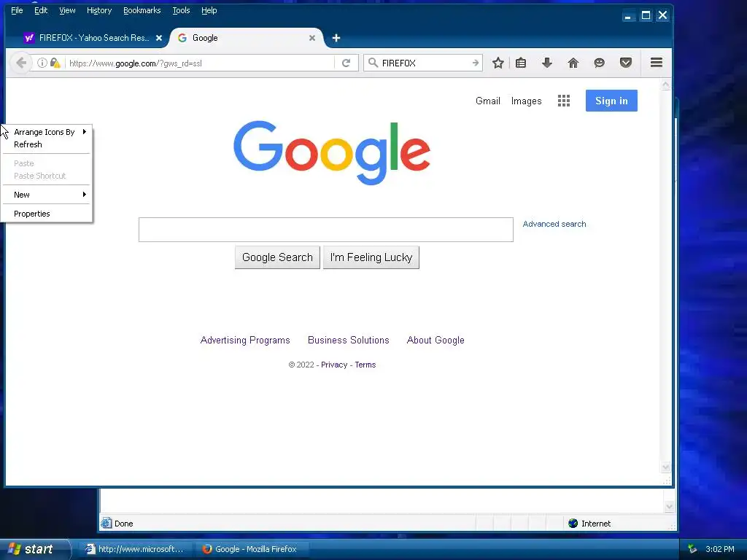Choose Refresh from the context menu

pos(47,144)
